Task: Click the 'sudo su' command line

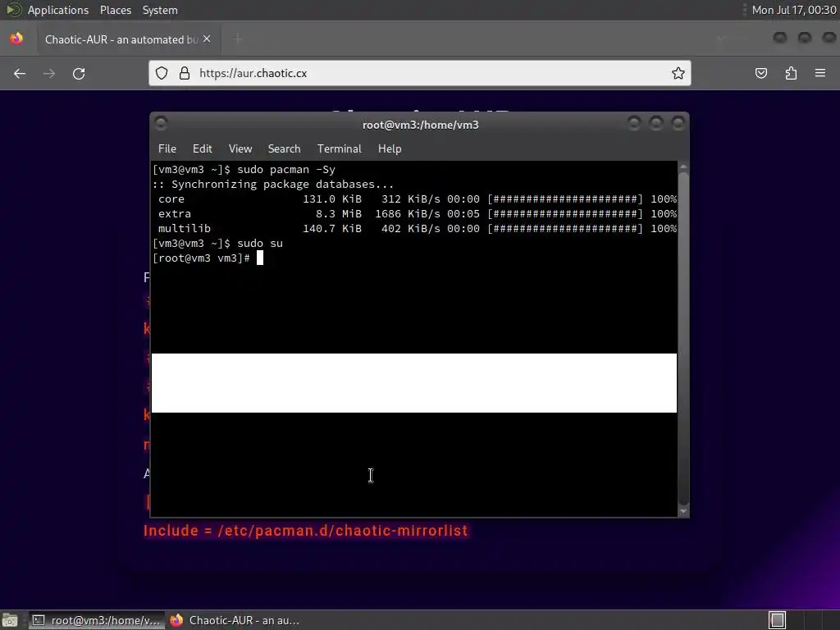Action: (217, 243)
